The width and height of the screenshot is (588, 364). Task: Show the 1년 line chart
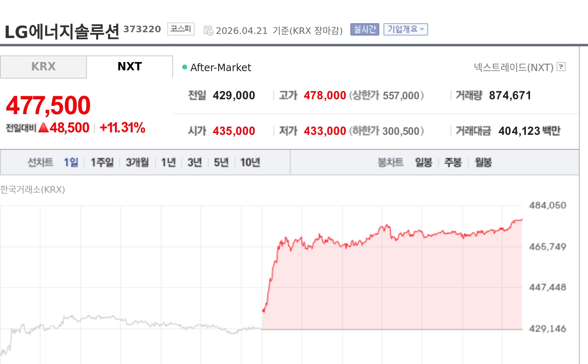pyautogui.click(x=168, y=163)
